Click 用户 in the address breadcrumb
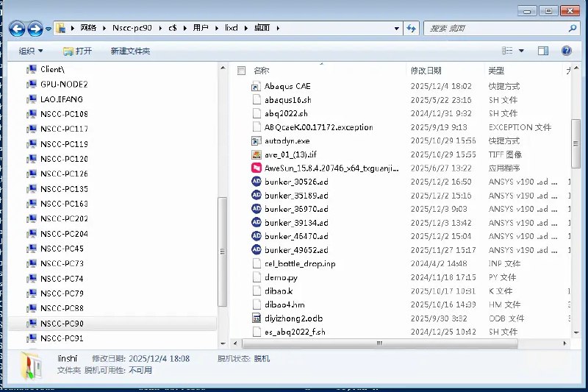This screenshot has width=588, height=392. point(201,28)
